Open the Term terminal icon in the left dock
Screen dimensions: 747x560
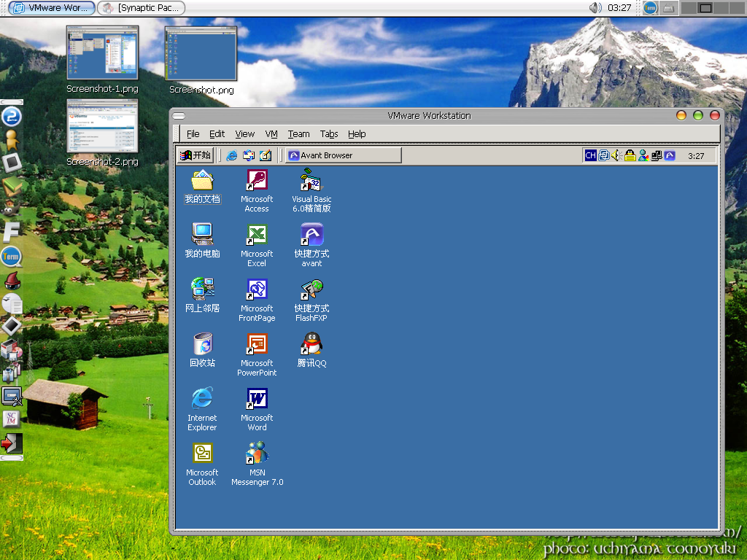(12, 257)
